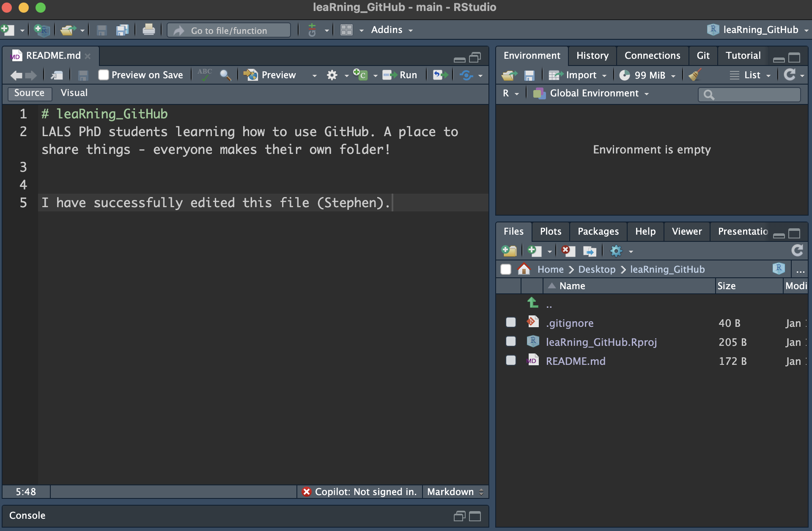Click the Run button in editor toolbar
The width and height of the screenshot is (812, 531).
pyautogui.click(x=400, y=75)
